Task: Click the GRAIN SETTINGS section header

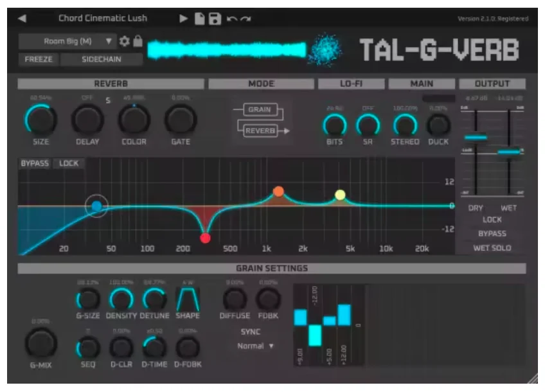Action: pyautogui.click(x=272, y=268)
